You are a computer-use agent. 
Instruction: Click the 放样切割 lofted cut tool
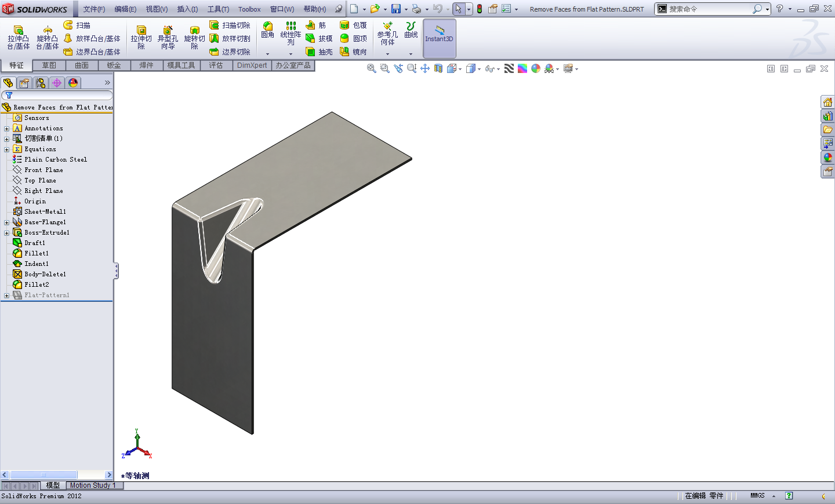click(x=230, y=38)
